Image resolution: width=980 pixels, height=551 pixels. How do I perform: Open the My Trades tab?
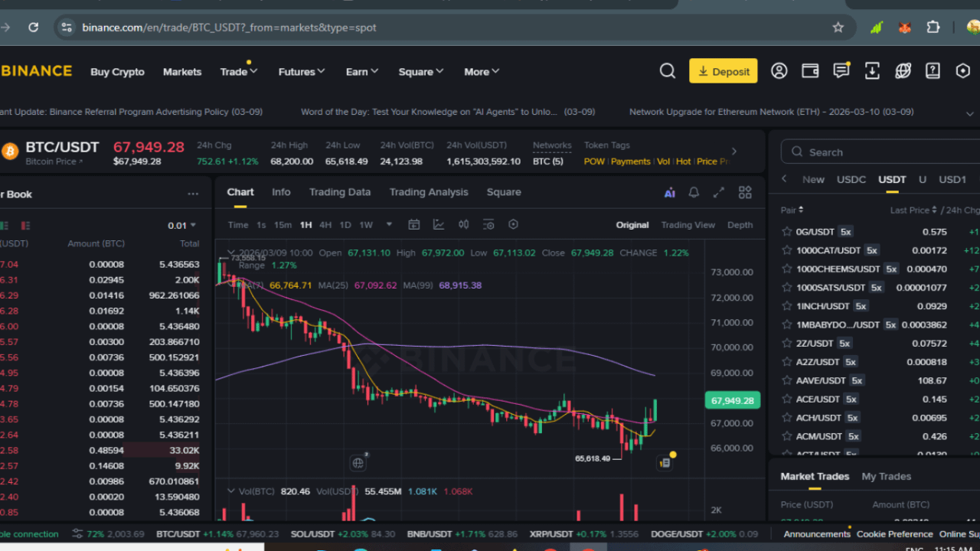coord(887,476)
